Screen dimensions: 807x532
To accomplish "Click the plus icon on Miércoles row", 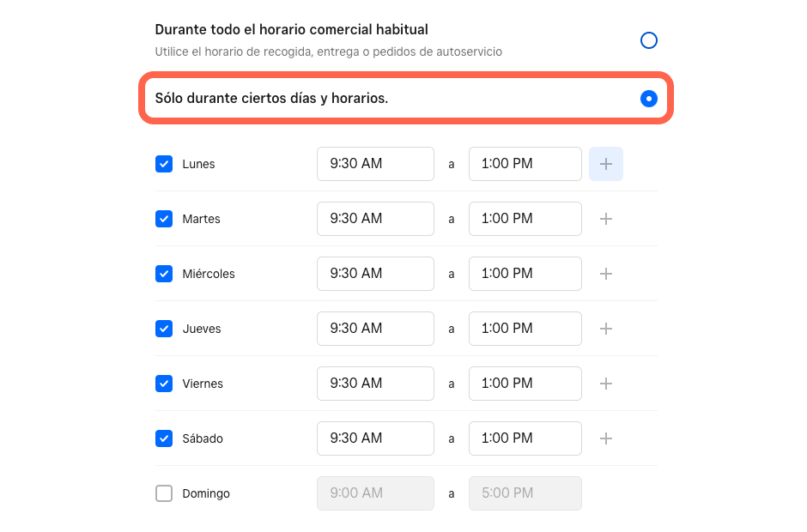I will pyautogui.click(x=606, y=274).
